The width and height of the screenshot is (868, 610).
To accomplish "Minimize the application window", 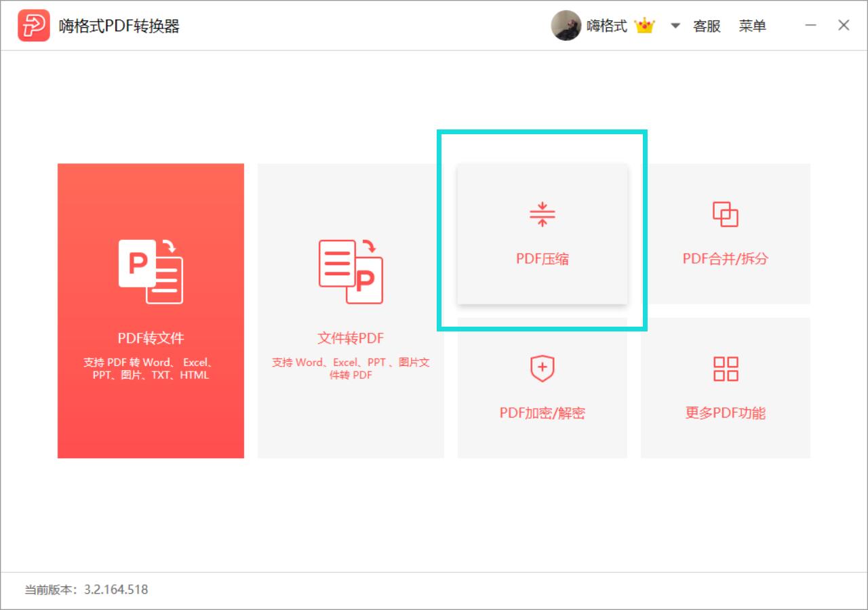I will click(811, 25).
